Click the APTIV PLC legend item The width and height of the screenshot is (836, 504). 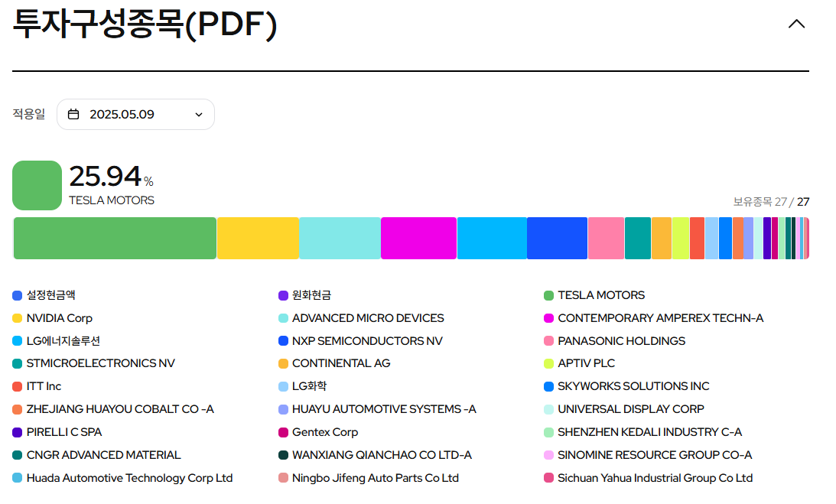tap(580, 363)
